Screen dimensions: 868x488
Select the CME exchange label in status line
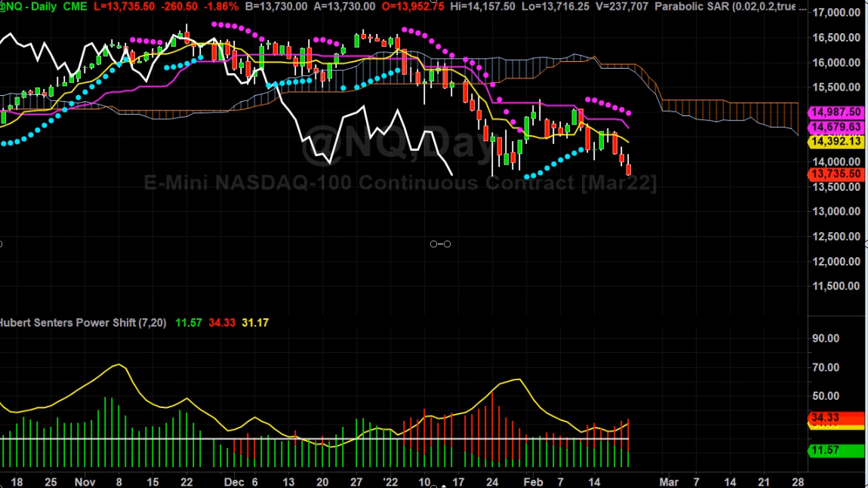pos(75,7)
